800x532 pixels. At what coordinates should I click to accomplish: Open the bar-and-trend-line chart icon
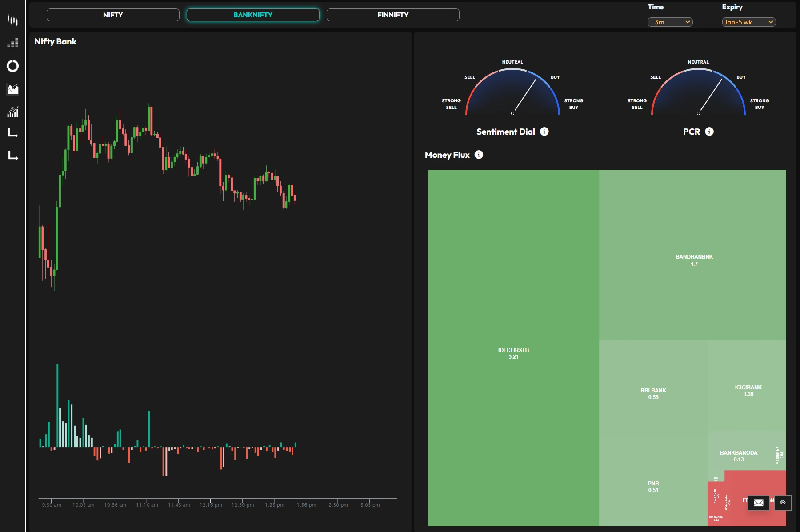pyautogui.click(x=12, y=112)
